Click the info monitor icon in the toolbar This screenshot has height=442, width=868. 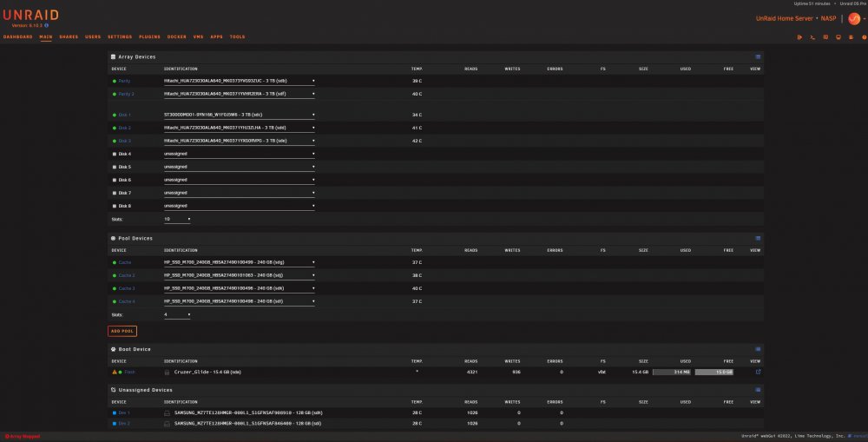tap(838, 37)
